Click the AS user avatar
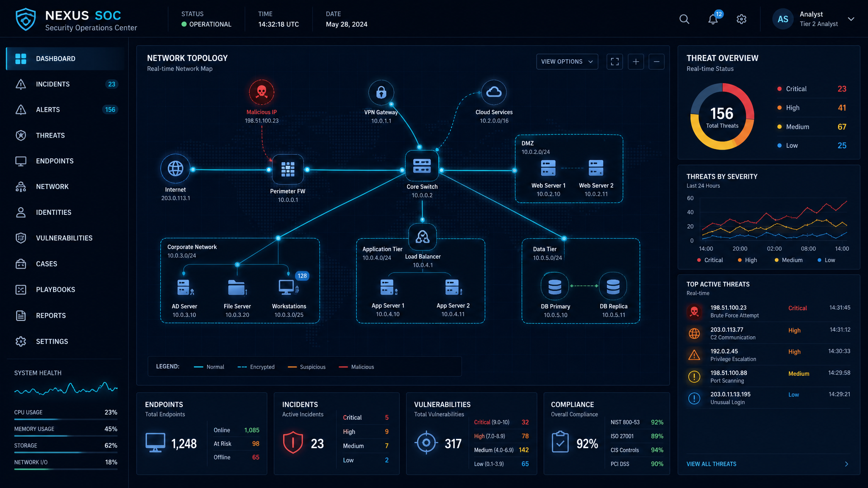The width and height of the screenshot is (868, 488). click(783, 19)
